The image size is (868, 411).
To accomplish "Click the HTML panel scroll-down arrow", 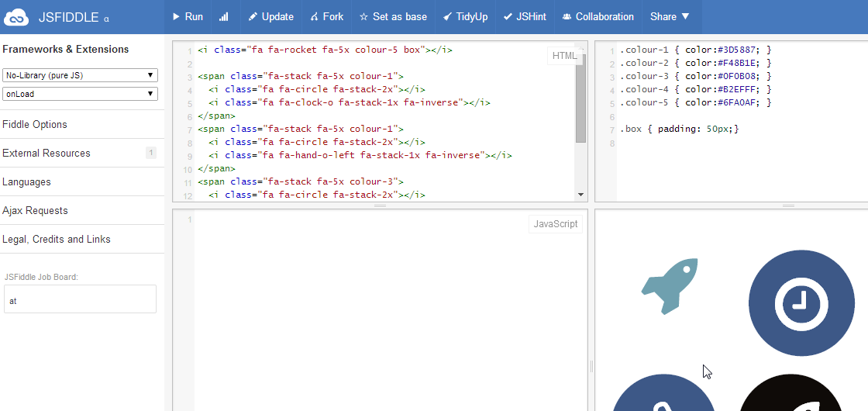I will point(580,195).
